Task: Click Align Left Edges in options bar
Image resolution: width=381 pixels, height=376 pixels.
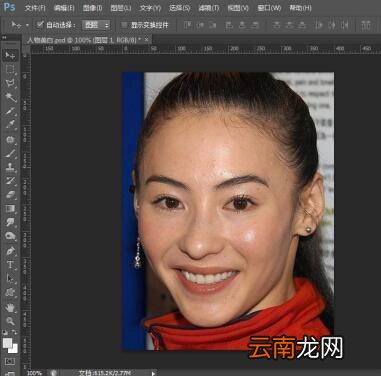Action: coord(229,25)
